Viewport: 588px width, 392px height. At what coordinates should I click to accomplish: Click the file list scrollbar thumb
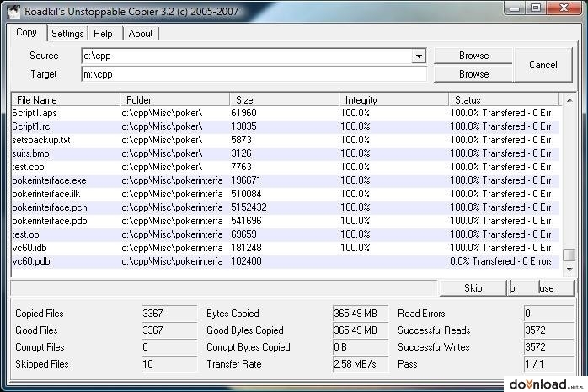[569, 255]
